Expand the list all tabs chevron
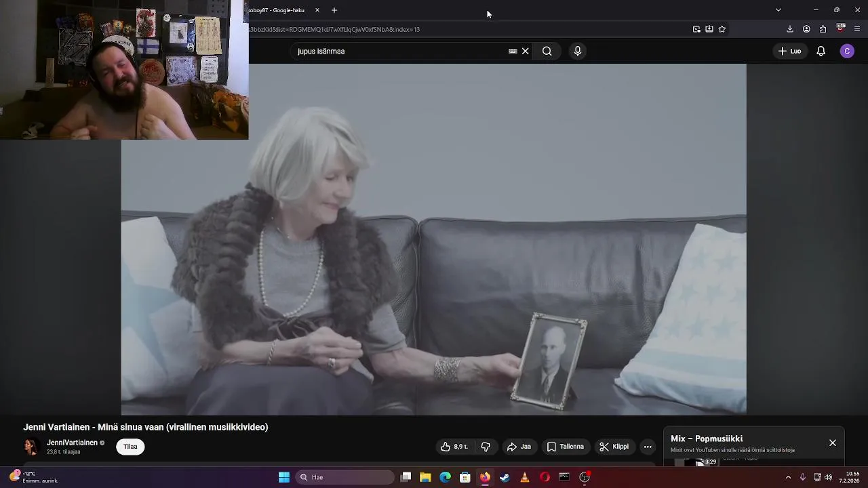 [x=778, y=10]
